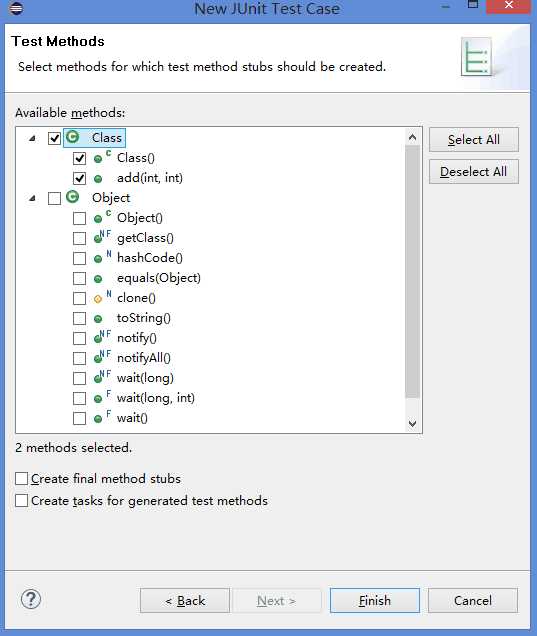The image size is (537, 636).
Task: Check the clone() checkbox
Action: (79, 298)
